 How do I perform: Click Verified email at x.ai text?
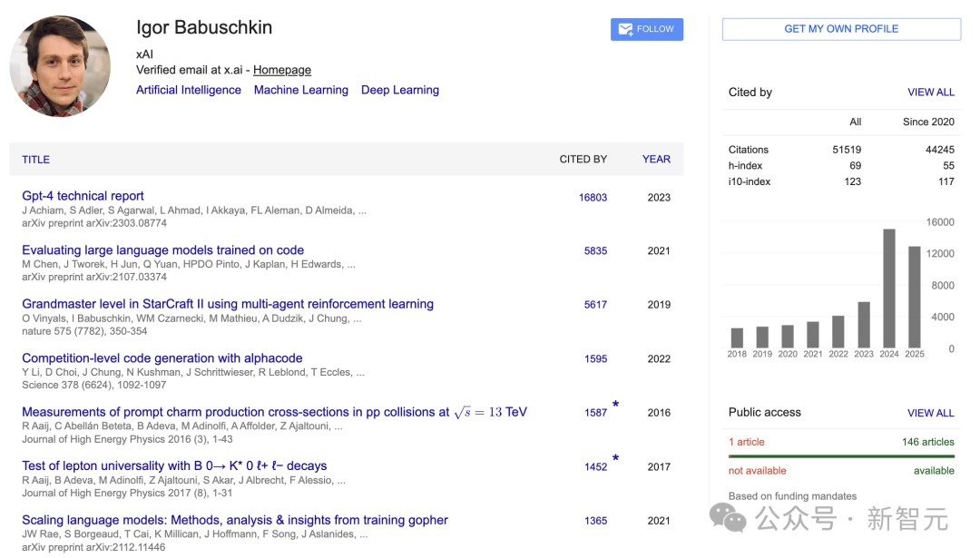(190, 70)
